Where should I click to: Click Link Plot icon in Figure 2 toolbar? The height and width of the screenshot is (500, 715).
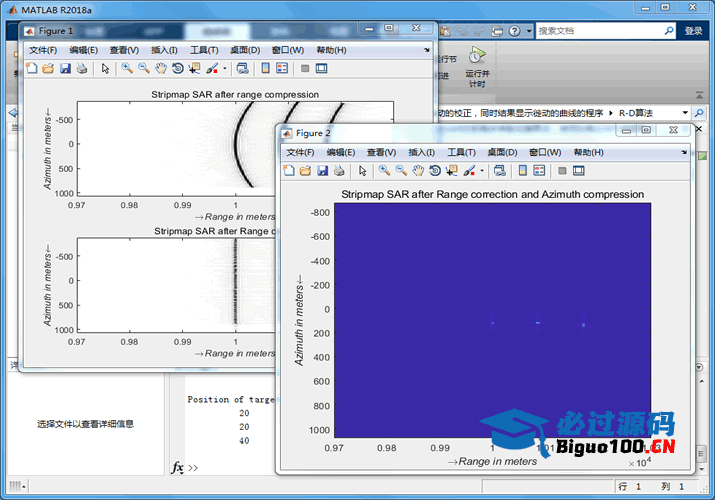pos(500,171)
